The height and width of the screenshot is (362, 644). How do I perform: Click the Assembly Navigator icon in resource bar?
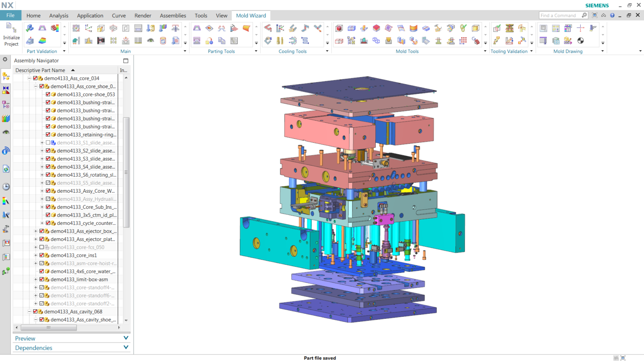5,76
